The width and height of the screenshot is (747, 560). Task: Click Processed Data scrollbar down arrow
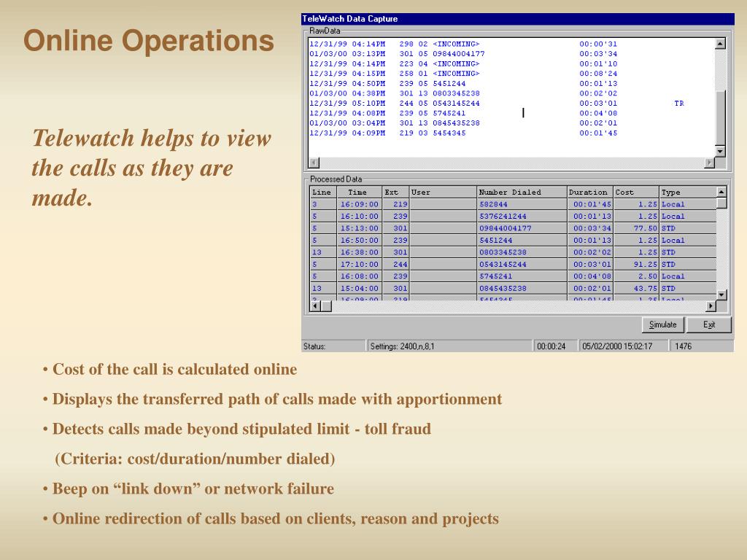click(721, 295)
